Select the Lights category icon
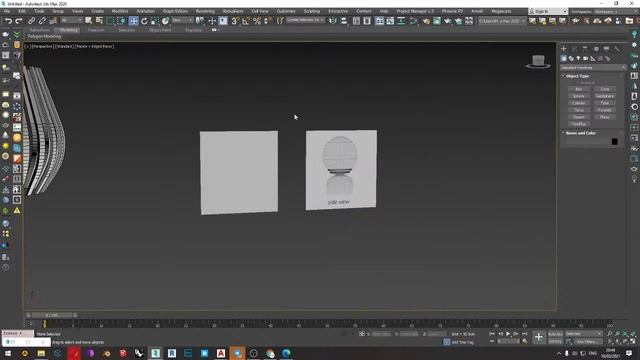640x360 pixels. pyautogui.click(x=578, y=59)
